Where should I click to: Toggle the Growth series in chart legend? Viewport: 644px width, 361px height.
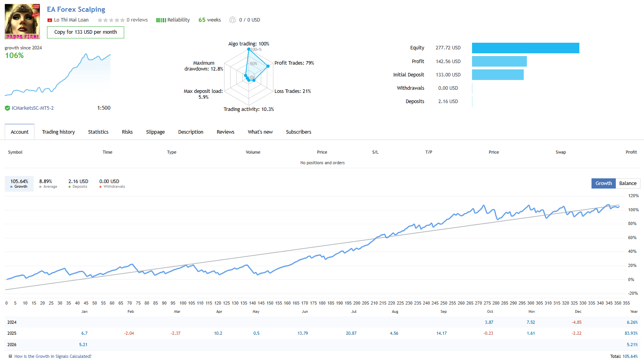tap(19, 183)
